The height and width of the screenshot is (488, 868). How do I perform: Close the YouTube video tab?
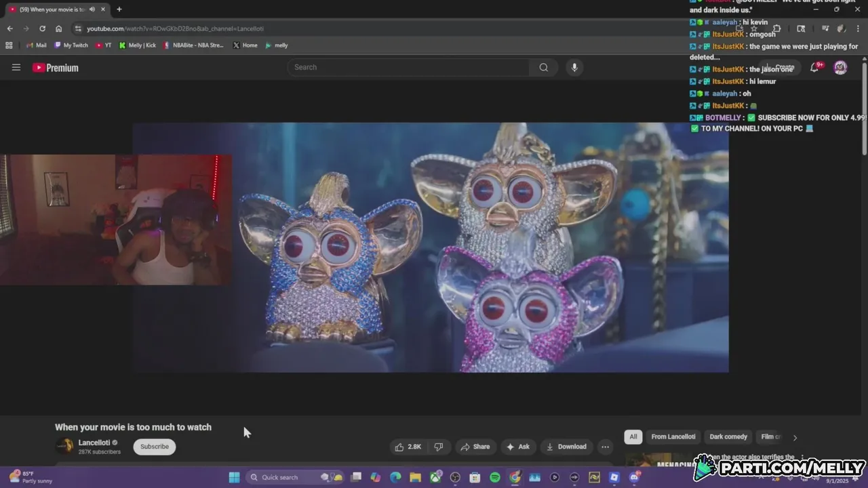tap(103, 9)
